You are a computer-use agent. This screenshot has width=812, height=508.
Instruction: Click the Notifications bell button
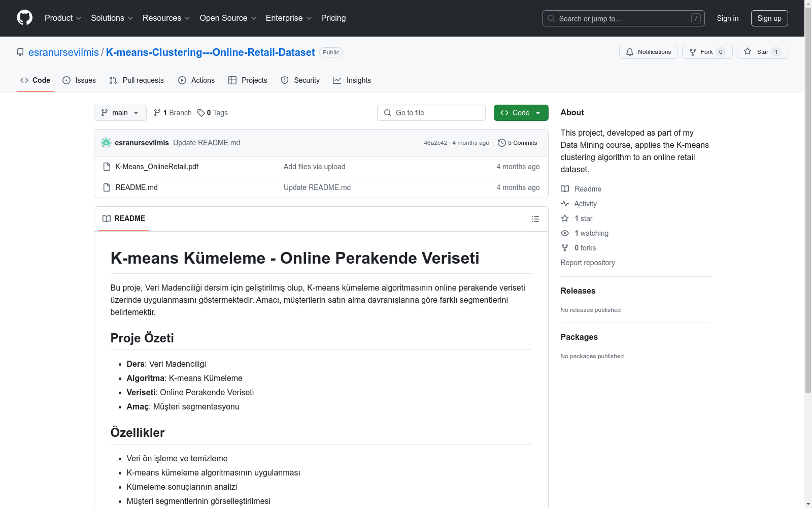pos(649,52)
